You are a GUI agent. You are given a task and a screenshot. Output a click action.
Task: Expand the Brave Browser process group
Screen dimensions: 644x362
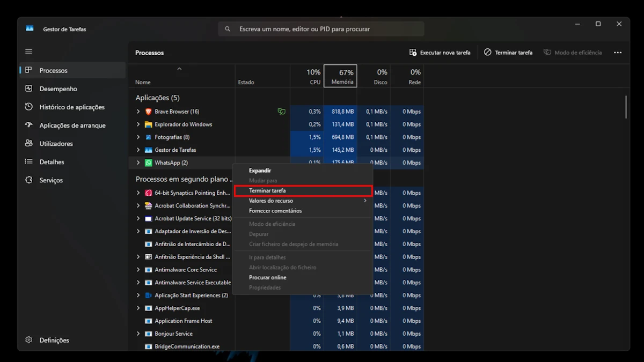(138, 112)
